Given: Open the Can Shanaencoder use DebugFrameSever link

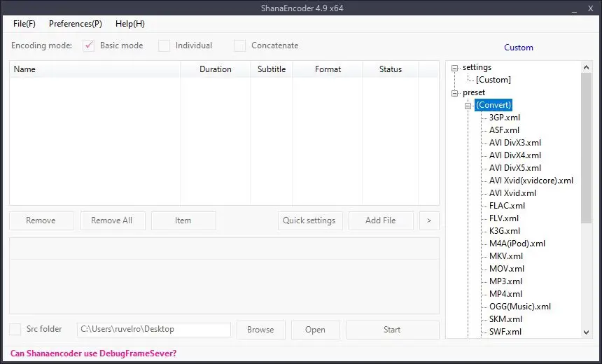Looking at the screenshot, I should tap(93, 353).
